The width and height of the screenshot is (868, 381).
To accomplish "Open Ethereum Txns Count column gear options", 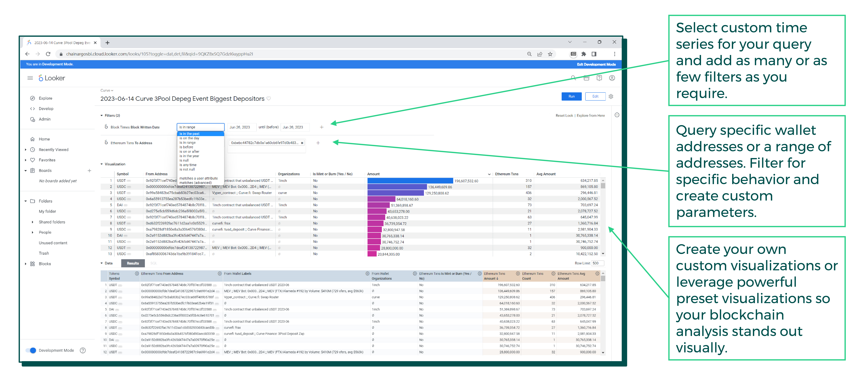I will [553, 274].
